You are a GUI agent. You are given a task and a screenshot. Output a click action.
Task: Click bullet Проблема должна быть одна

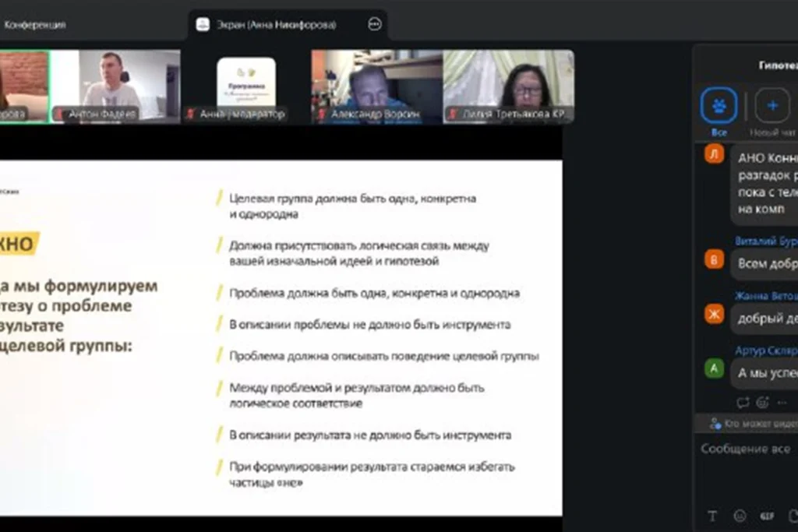(x=374, y=294)
